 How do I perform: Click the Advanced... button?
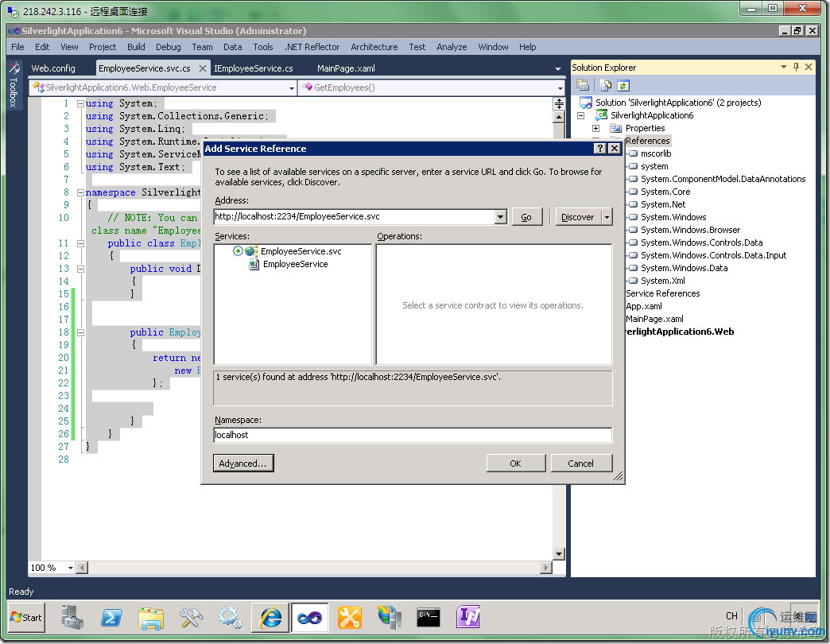(243, 463)
